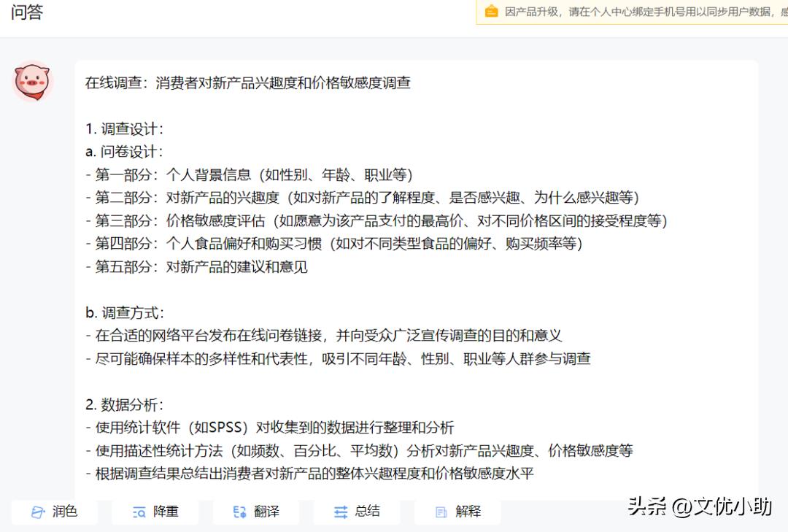Click the 在线调查 title line in the answer

point(248,82)
